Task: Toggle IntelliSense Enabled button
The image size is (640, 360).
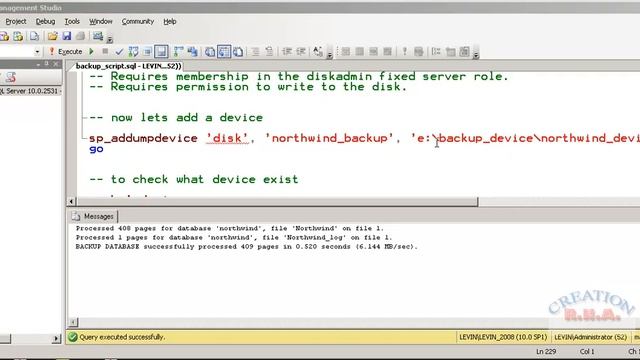Action: [161, 52]
